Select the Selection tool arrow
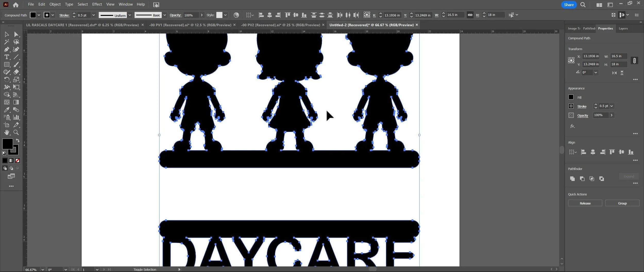 click(x=7, y=34)
